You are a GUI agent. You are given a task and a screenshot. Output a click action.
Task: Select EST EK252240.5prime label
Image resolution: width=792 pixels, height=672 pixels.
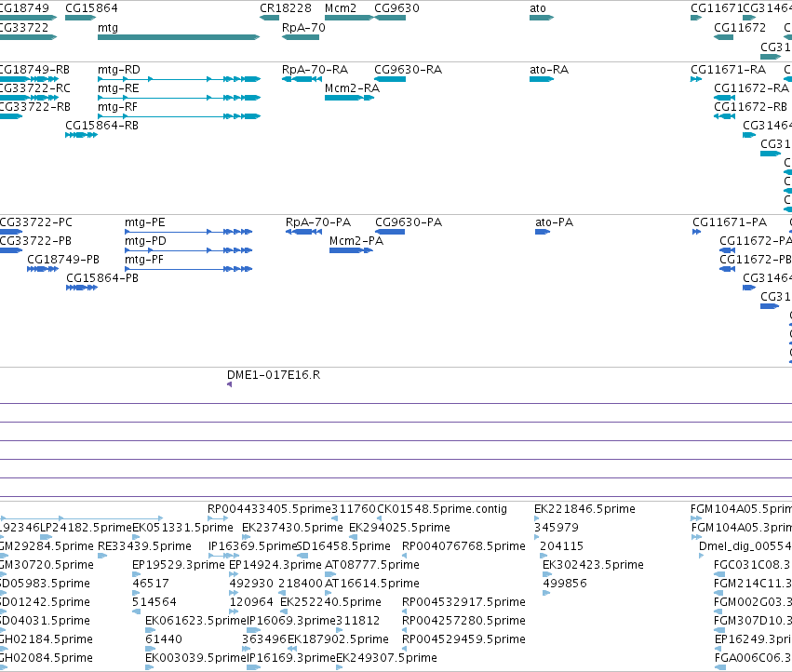(x=330, y=602)
